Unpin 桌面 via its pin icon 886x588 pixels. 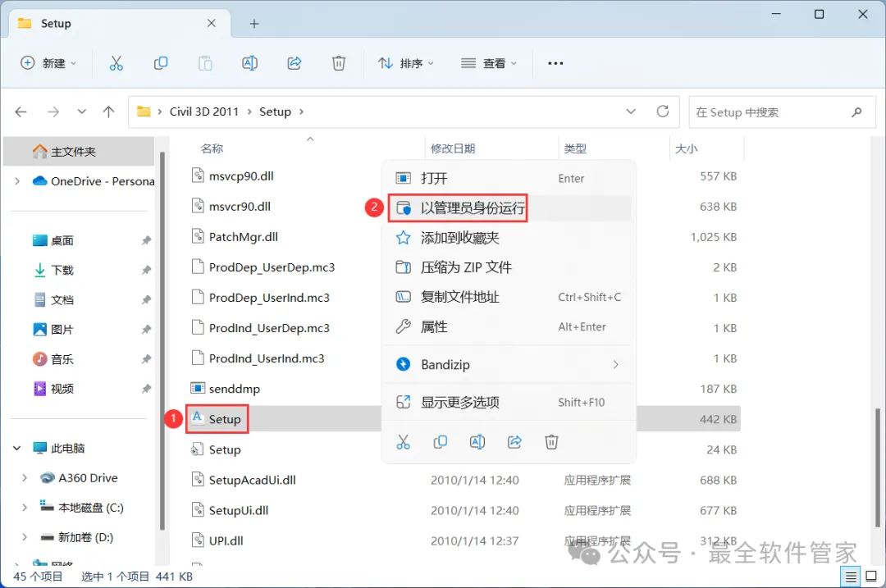[x=146, y=240]
